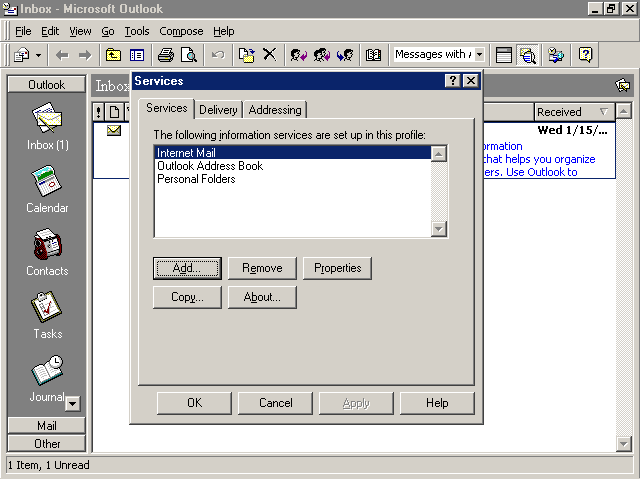Close the Services dialog
This screenshot has height=480, width=640.
(x=471, y=81)
